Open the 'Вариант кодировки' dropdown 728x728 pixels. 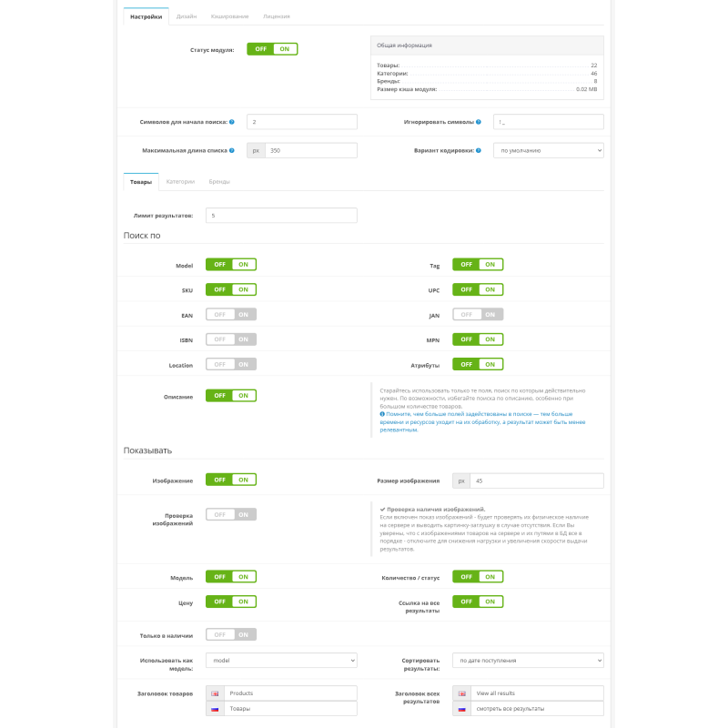click(548, 150)
